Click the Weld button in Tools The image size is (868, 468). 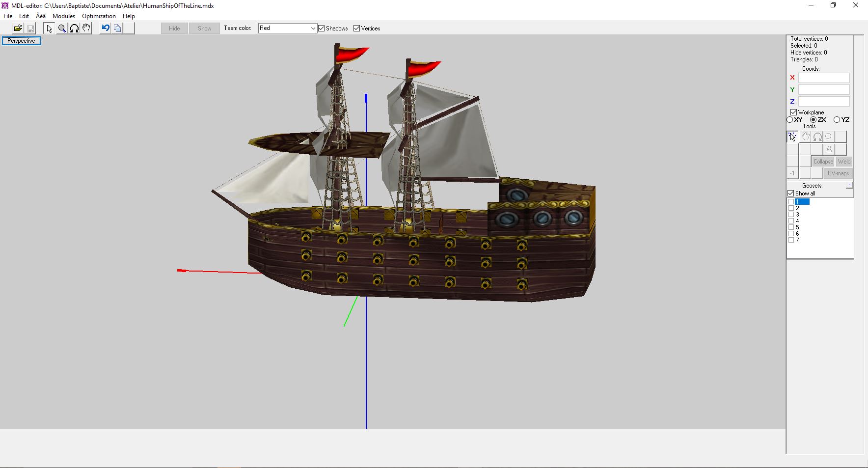844,161
